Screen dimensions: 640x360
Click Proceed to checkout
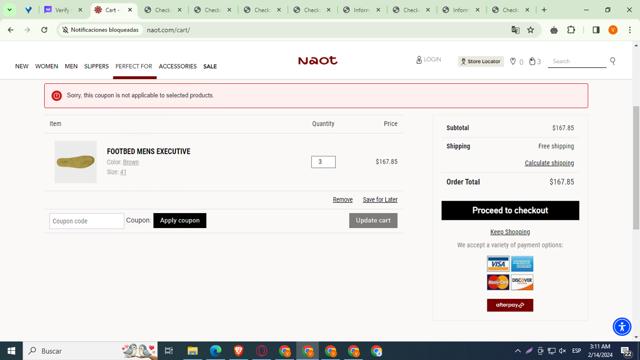tap(510, 210)
